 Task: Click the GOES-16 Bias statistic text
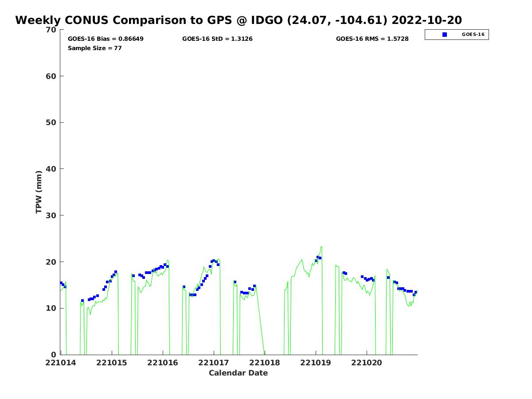[106, 39]
